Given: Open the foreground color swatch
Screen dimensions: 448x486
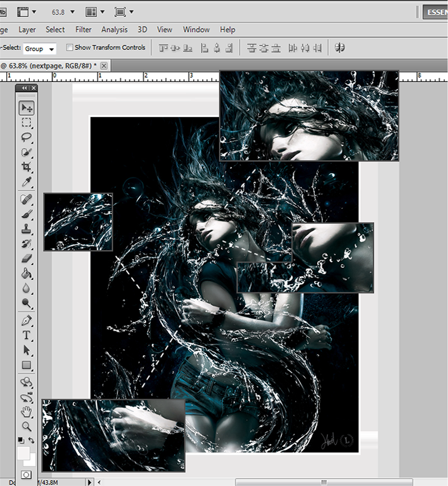Looking at the screenshot, I should click(x=23, y=454).
